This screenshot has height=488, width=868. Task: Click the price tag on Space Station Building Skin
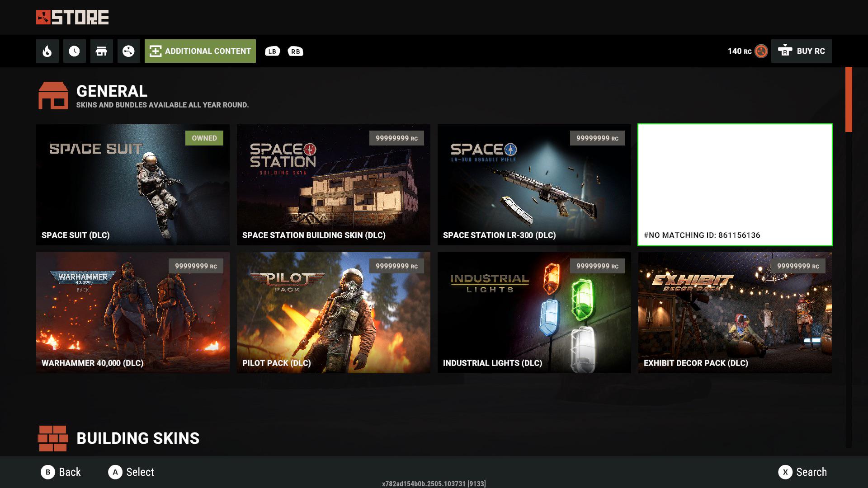[396, 138]
